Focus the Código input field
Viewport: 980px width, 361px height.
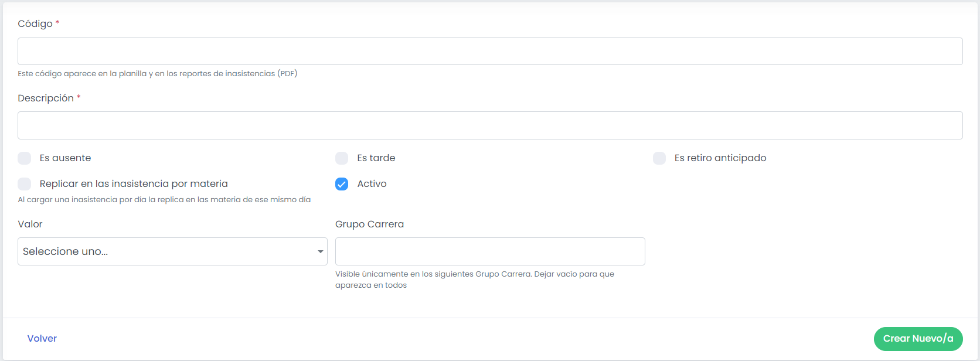pyautogui.click(x=490, y=52)
